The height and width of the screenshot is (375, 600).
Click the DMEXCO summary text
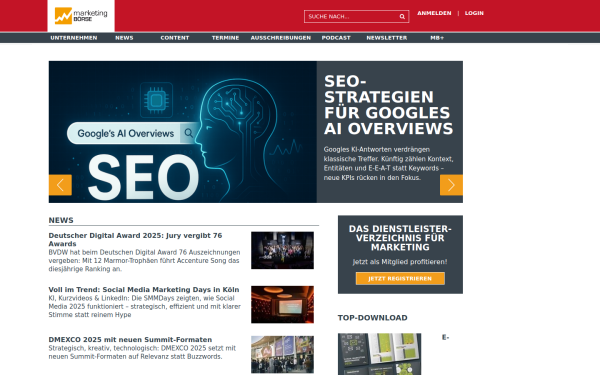pos(142,352)
